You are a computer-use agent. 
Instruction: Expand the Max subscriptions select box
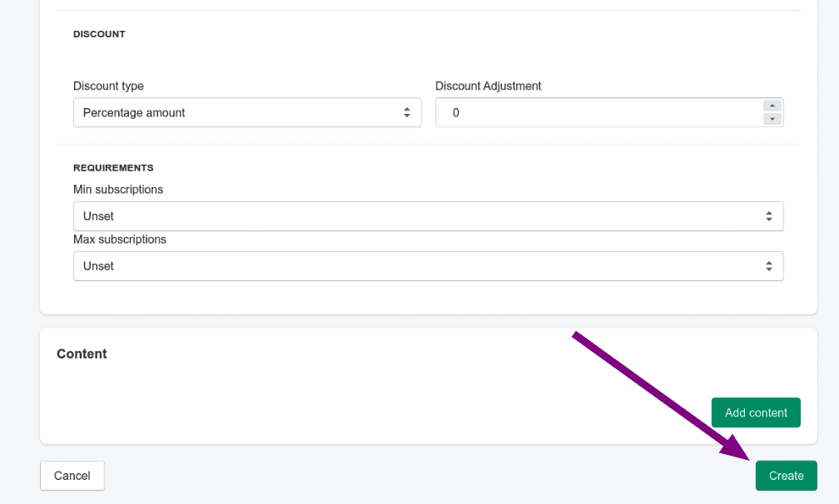[x=428, y=266]
